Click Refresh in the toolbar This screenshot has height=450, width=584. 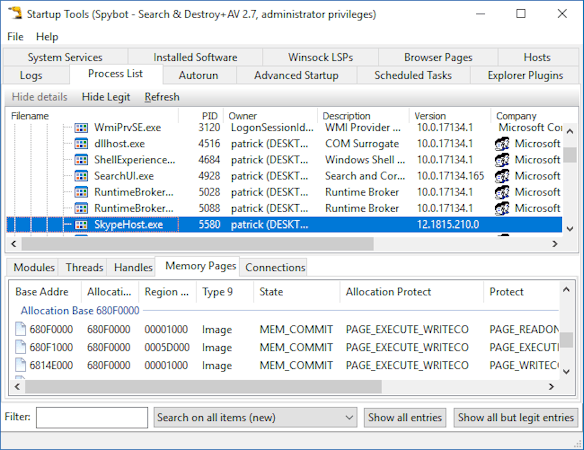click(x=162, y=97)
